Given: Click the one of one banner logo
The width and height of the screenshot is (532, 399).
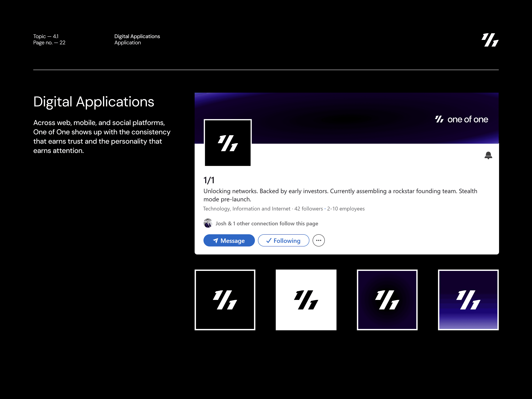Looking at the screenshot, I should click(461, 119).
